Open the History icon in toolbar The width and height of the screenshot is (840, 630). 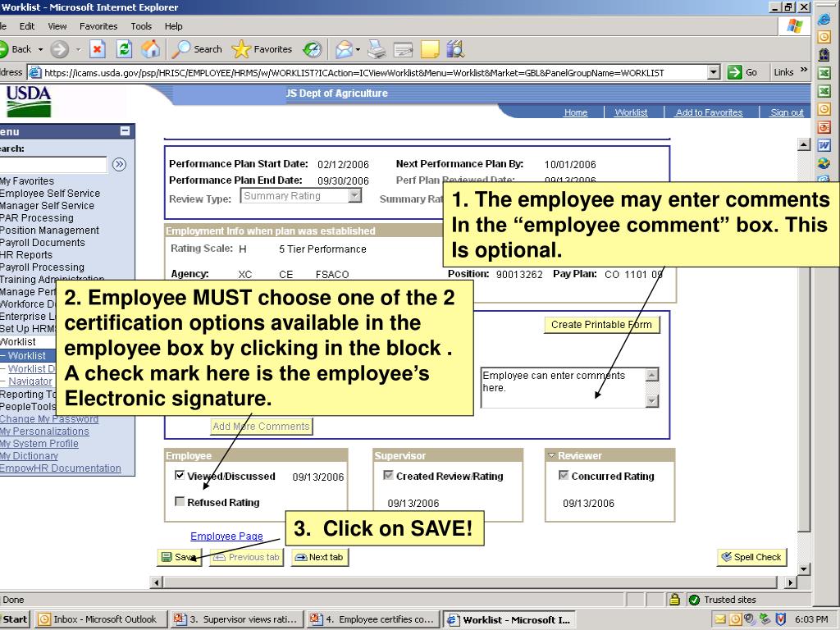312,49
